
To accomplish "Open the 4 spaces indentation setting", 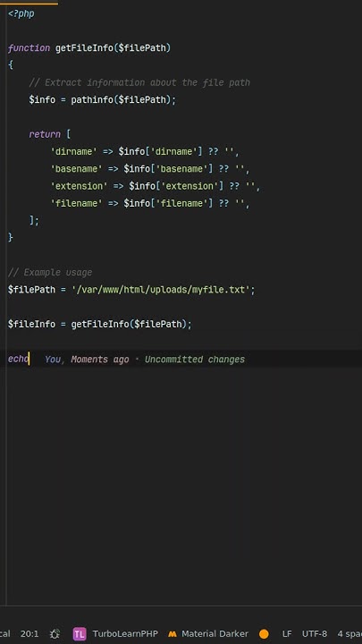I will point(349,634).
